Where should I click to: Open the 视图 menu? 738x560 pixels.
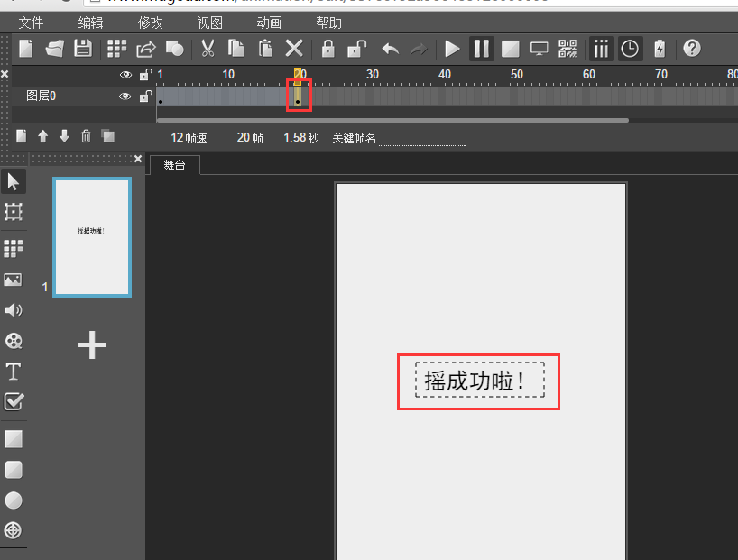click(x=209, y=23)
